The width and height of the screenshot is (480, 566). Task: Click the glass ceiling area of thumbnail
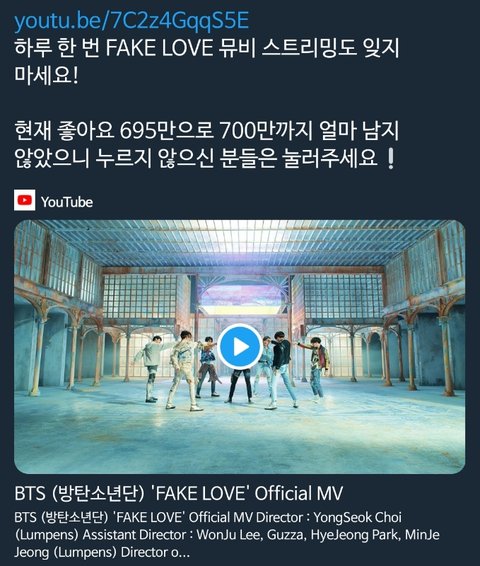[x=240, y=243]
